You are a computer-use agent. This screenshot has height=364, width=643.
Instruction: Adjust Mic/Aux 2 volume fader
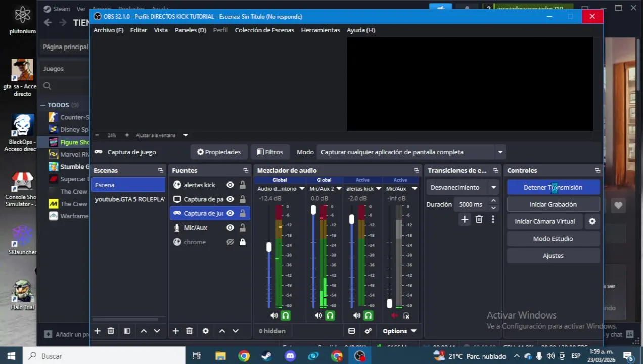[x=313, y=210]
